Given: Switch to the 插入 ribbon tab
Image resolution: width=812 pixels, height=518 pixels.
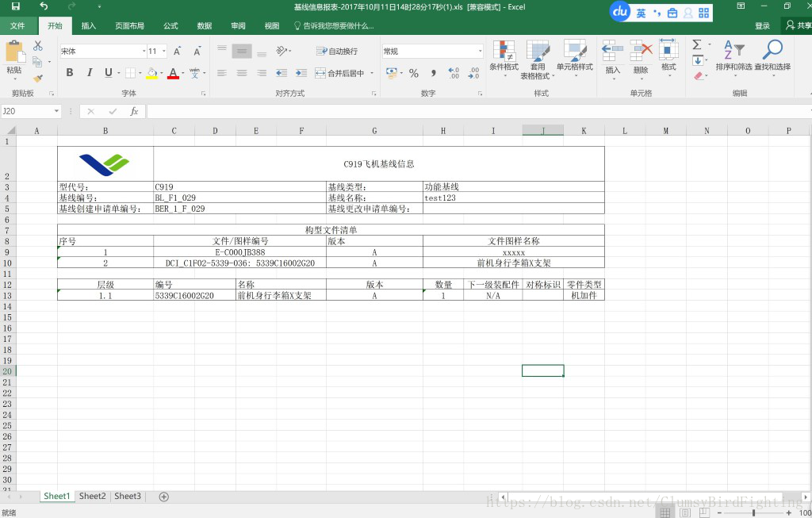Looking at the screenshot, I should pos(89,26).
